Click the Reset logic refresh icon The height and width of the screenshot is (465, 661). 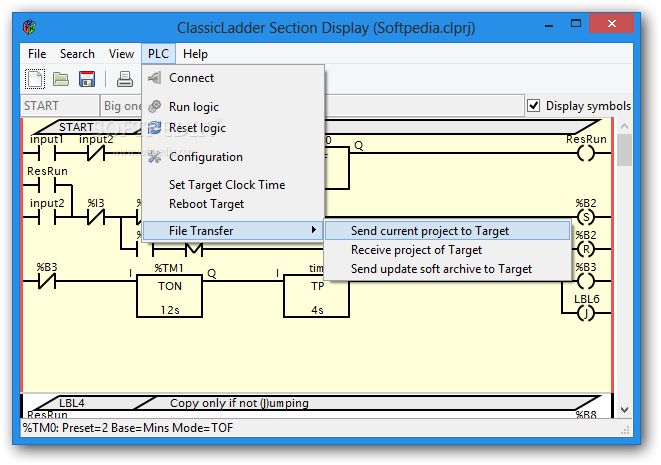click(155, 128)
